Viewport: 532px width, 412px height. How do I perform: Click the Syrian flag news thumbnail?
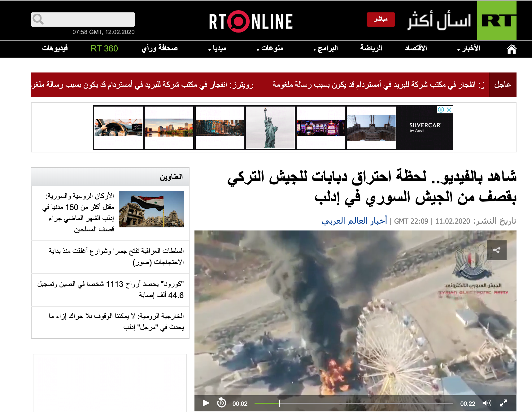[151, 209]
